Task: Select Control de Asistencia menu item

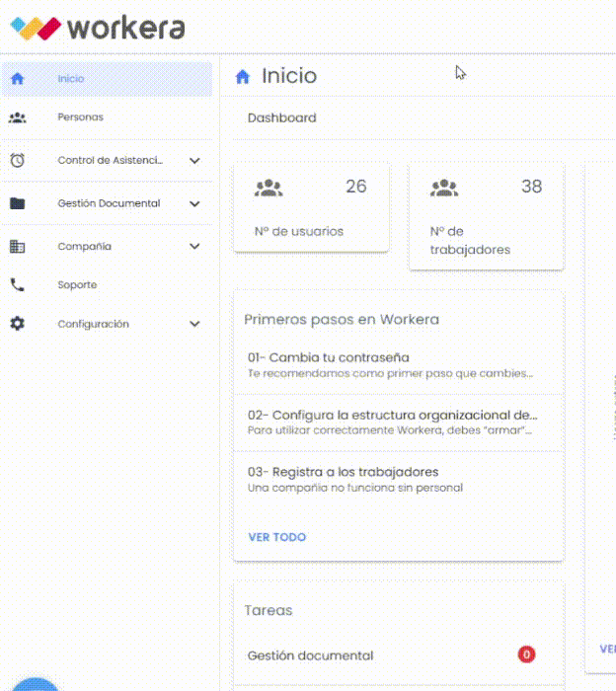Action: (x=107, y=160)
